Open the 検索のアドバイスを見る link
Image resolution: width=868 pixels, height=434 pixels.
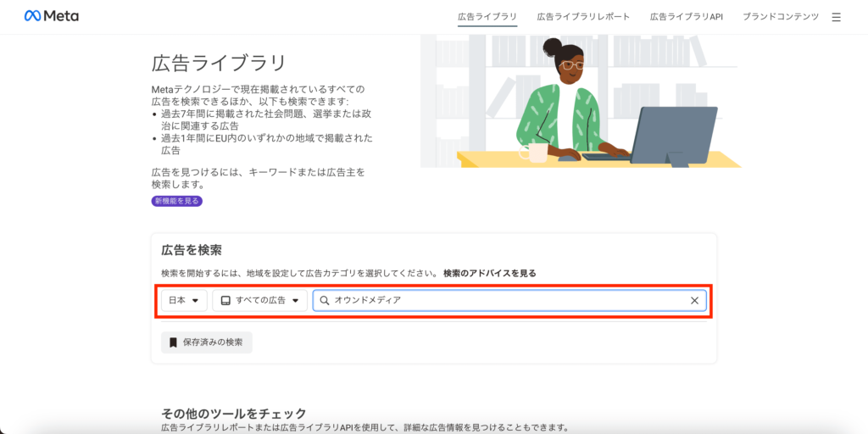coord(489,273)
